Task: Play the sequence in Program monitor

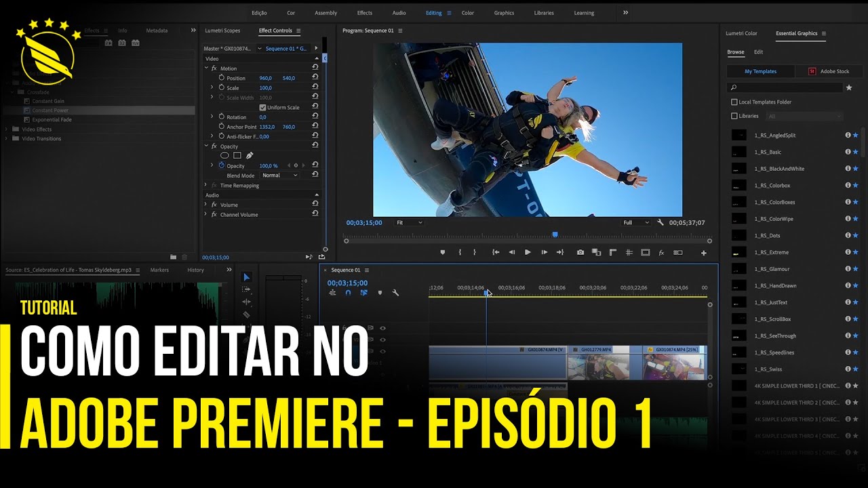Action: click(x=528, y=252)
